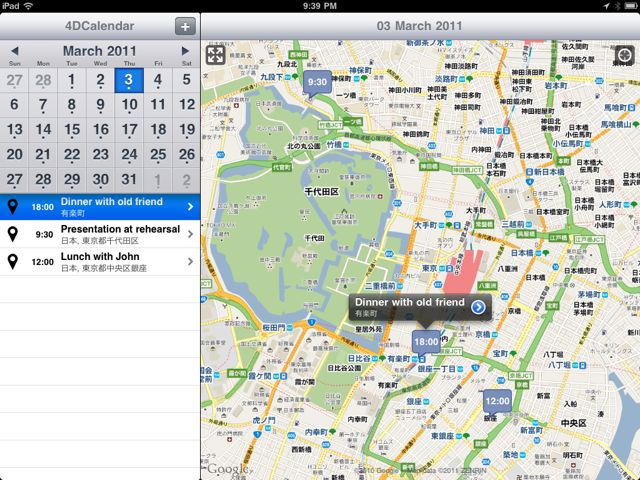Select March 12 in calendar

tap(187, 105)
